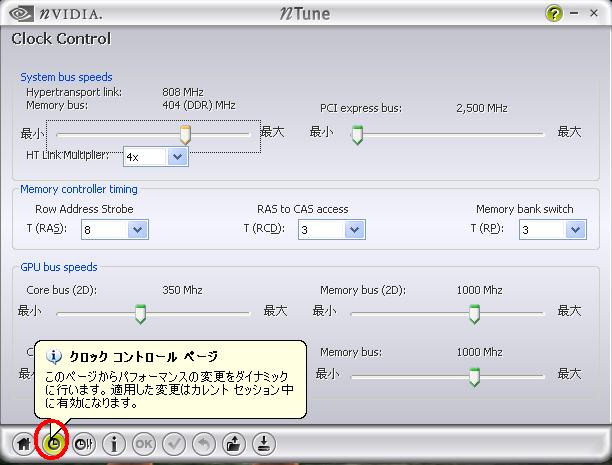The height and width of the screenshot is (465, 612).
Task: Click the 2,500 MHz PCI express value
Action: pyautogui.click(x=482, y=108)
